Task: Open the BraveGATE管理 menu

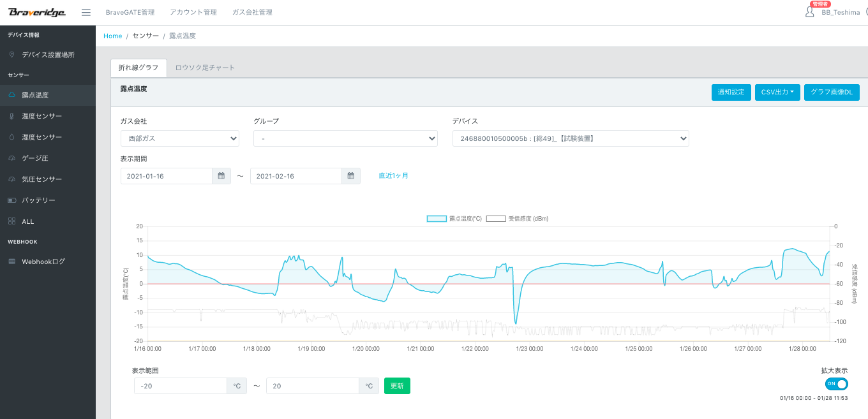Action: point(130,12)
